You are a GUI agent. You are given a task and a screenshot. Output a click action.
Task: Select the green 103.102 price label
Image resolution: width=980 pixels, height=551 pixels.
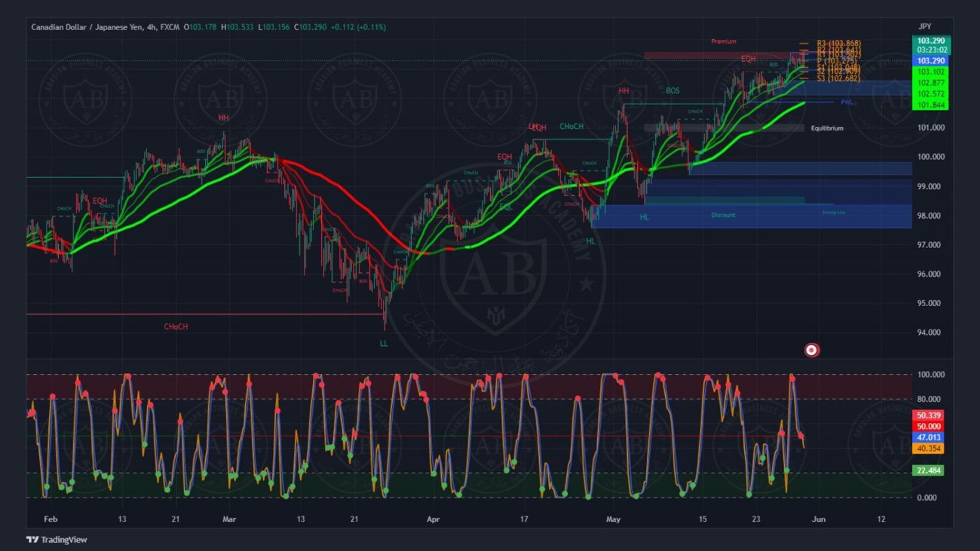pos(930,72)
